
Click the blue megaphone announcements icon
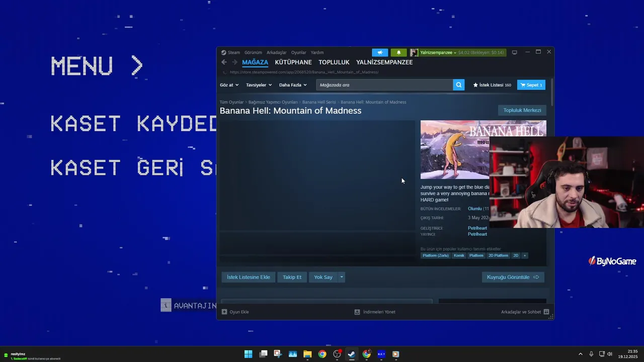(x=380, y=52)
